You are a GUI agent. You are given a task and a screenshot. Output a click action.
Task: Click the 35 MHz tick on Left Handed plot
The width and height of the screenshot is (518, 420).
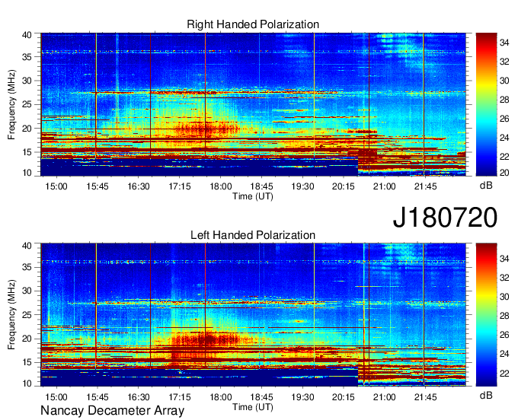tap(27, 267)
